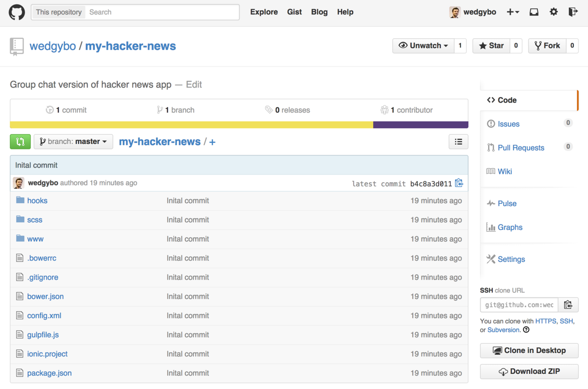Open the Unwatch dropdown

pos(423,46)
